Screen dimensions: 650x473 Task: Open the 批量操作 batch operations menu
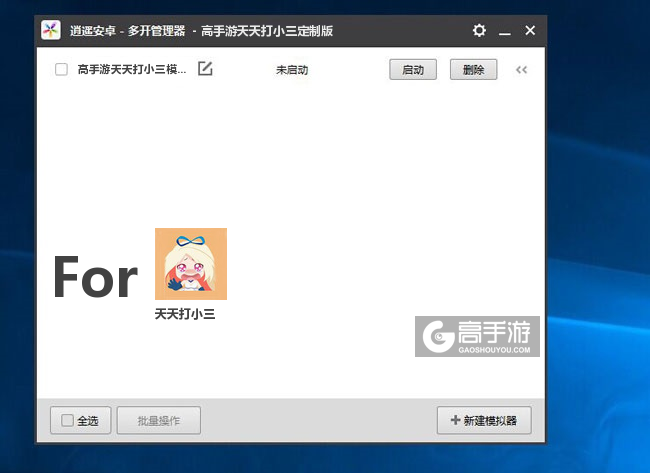click(x=159, y=421)
